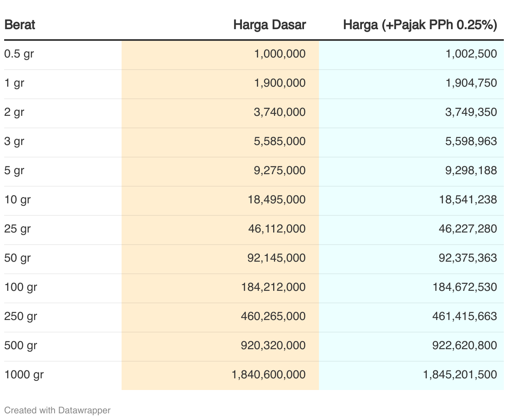Click the 92,375,363 taxed price cell
The image size is (508, 420).
click(x=468, y=258)
